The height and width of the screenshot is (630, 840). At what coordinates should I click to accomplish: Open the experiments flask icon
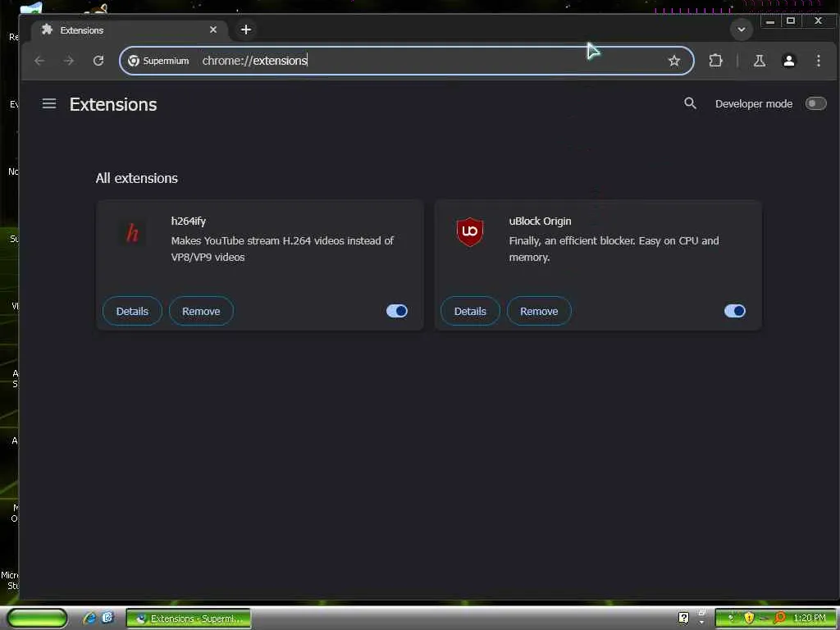(759, 61)
